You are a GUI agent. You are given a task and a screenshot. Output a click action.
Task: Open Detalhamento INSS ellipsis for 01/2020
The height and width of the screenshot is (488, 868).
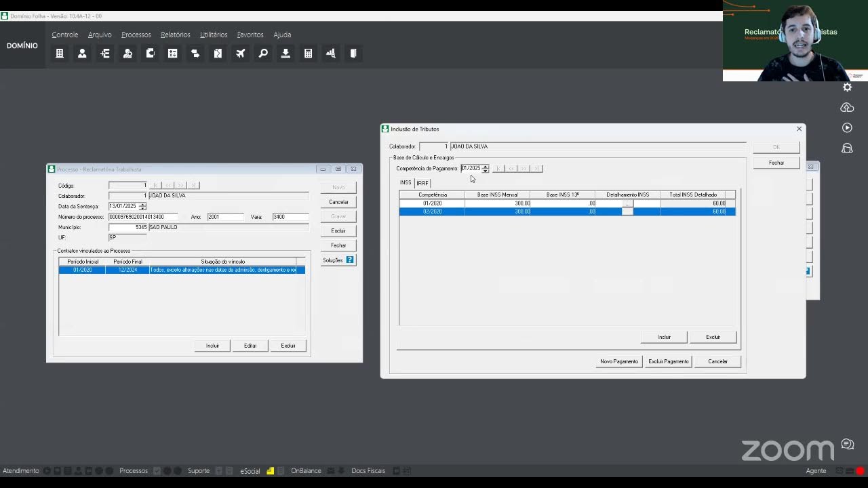pyautogui.click(x=627, y=203)
